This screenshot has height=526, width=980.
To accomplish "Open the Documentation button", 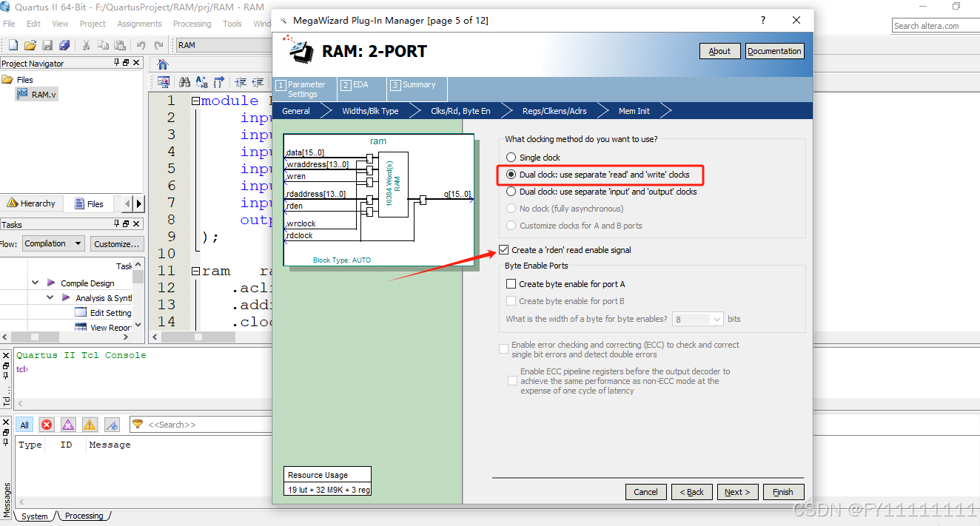I will click(774, 51).
